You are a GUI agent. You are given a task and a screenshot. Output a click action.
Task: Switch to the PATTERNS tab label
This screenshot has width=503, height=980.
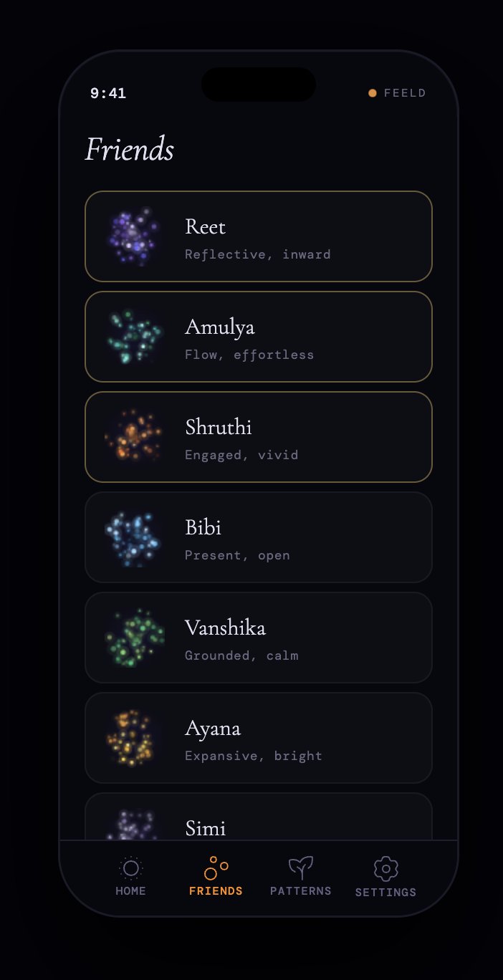click(x=301, y=891)
